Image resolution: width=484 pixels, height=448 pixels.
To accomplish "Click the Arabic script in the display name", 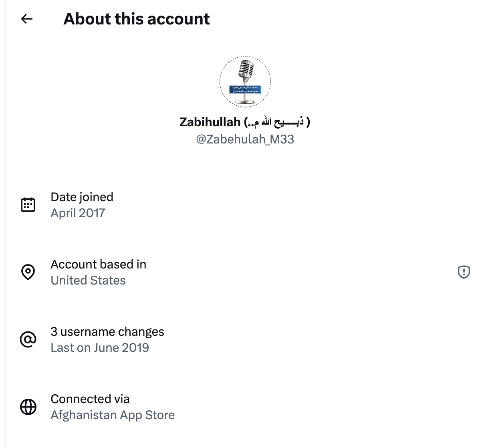I will [277, 122].
